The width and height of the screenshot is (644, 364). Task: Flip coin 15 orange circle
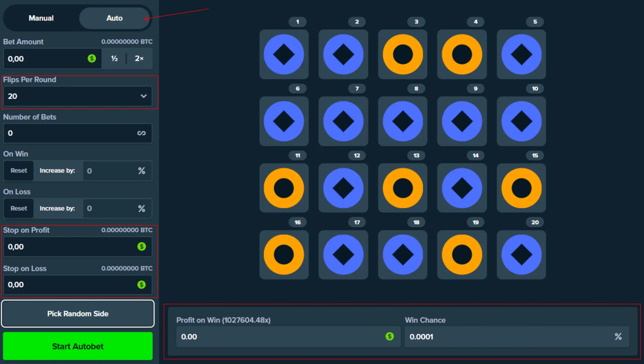[521, 188]
